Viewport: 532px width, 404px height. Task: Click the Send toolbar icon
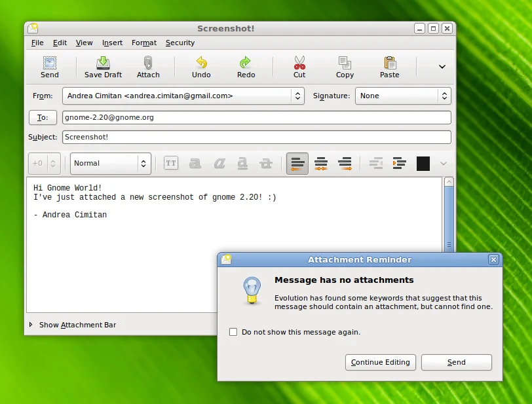click(49, 65)
